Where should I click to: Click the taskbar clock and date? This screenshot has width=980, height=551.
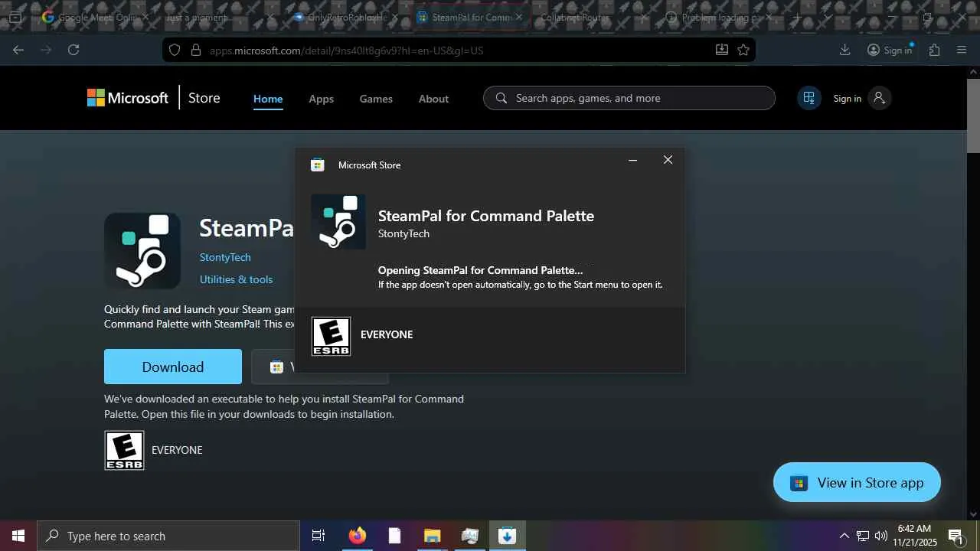[x=914, y=536]
